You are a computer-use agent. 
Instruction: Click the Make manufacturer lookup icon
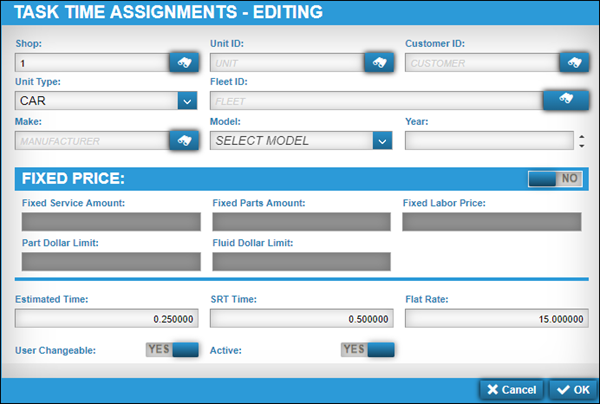pyautogui.click(x=183, y=140)
